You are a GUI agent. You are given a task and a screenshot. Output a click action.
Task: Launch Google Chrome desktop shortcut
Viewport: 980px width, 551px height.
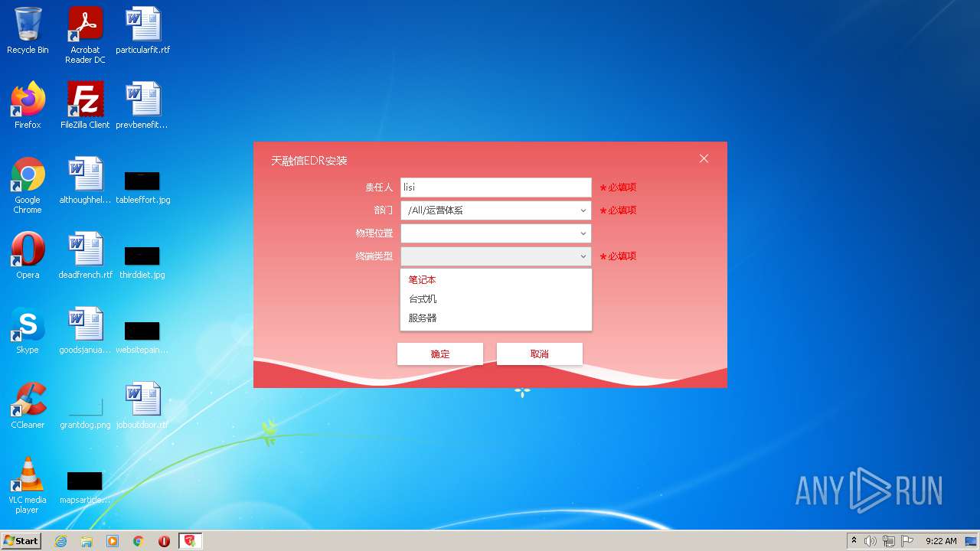[x=28, y=185]
